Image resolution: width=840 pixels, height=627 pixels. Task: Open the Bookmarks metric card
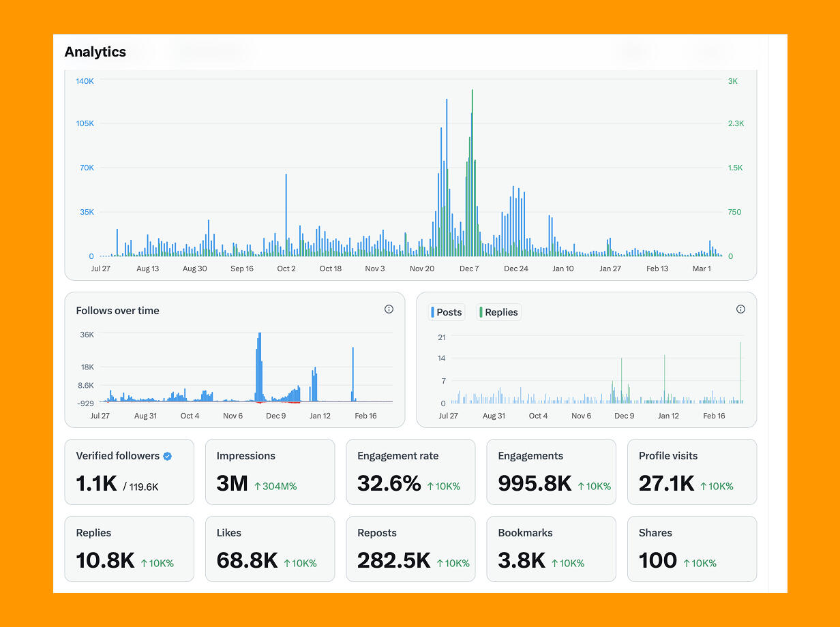(x=552, y=549)
